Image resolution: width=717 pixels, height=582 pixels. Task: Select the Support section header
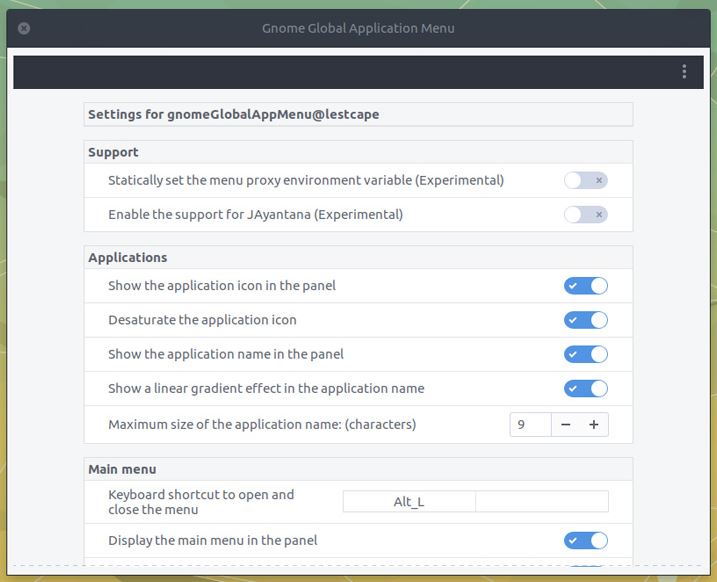(x=114, y=152)
